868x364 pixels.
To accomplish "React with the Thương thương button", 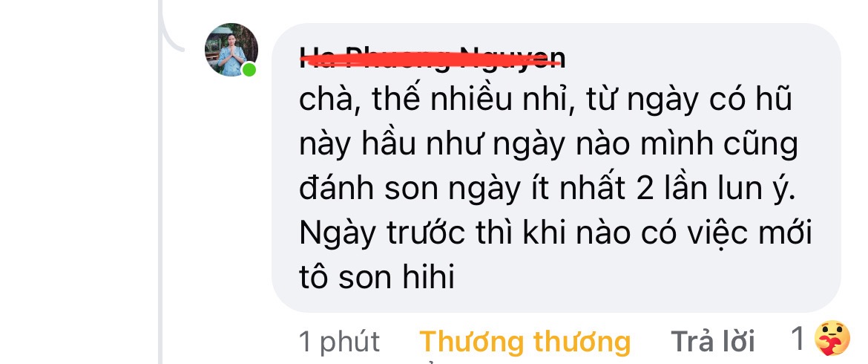I will [x=525, y=341].
